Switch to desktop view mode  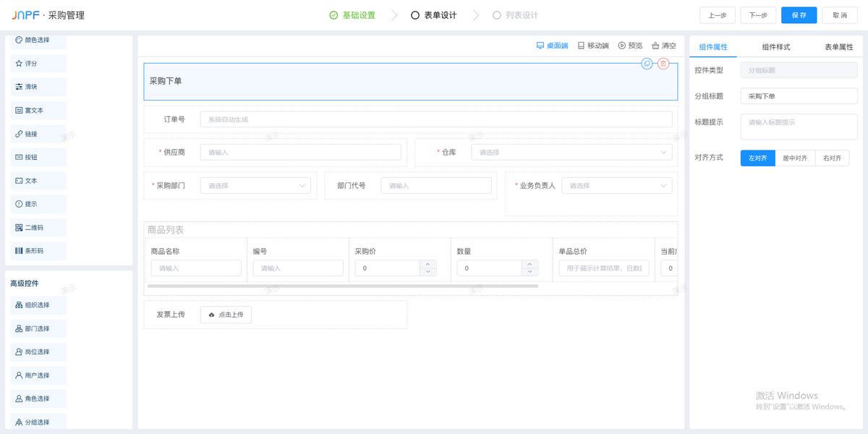(553, 46)
